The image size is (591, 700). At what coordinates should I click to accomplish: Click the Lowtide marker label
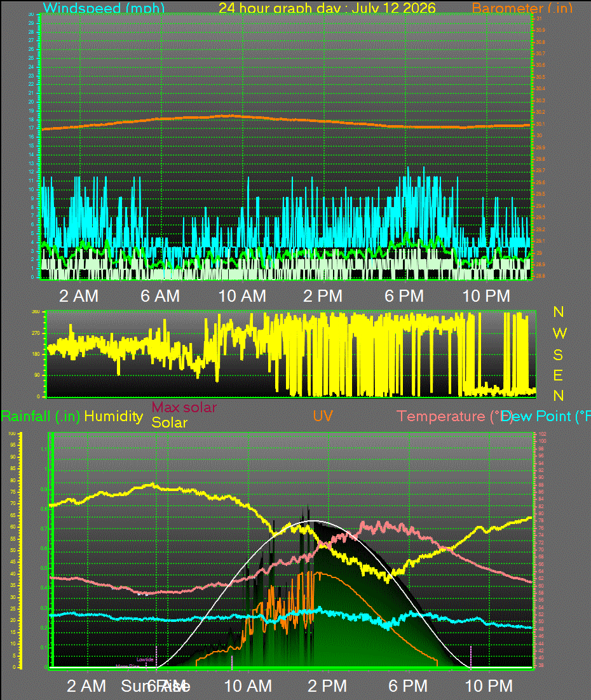point(145,659)
